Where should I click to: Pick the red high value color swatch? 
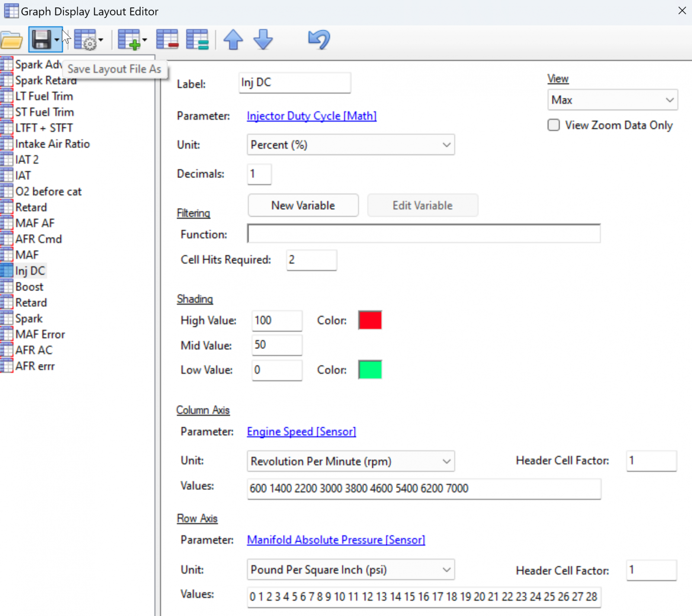point(370,320)
